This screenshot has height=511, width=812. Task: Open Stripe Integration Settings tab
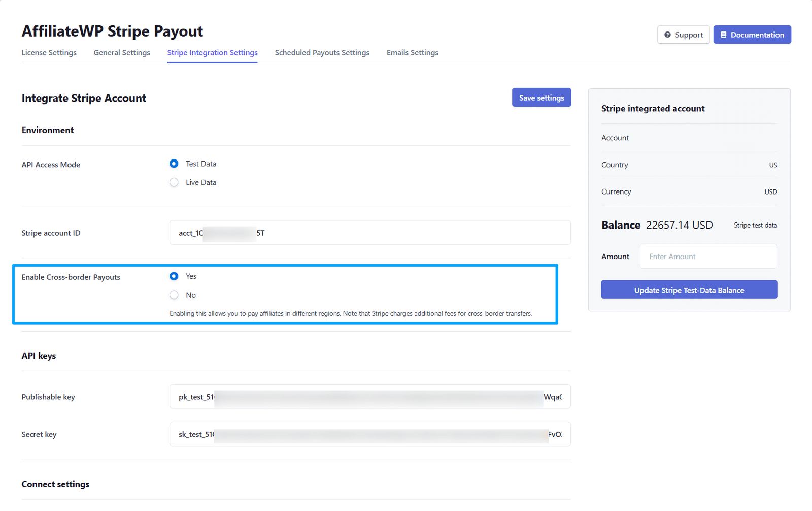[x=213, y=53]
